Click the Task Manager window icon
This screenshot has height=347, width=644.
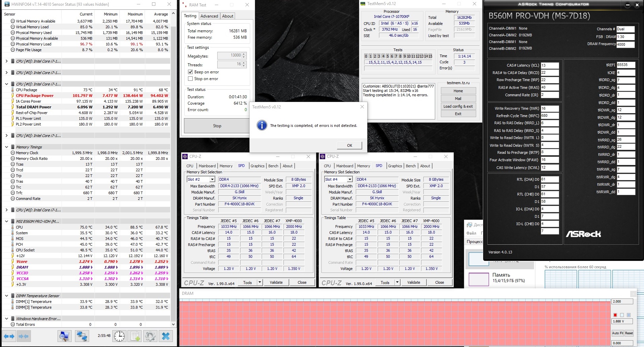tap(469, 225)
